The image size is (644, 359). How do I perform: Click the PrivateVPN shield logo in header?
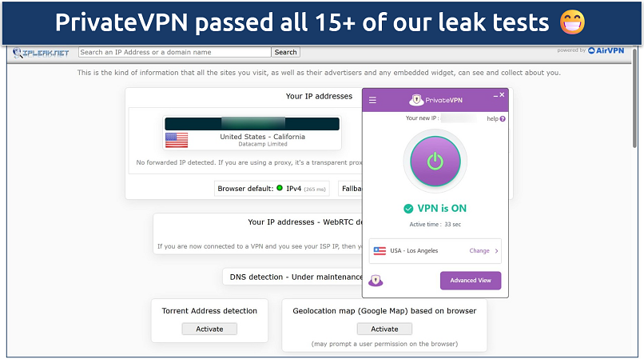pos(416,100)
